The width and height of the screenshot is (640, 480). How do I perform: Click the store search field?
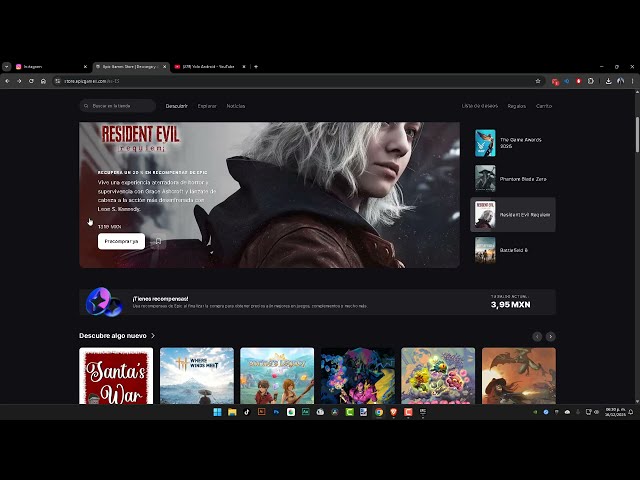pyautogui.click(x=118, y=106)
